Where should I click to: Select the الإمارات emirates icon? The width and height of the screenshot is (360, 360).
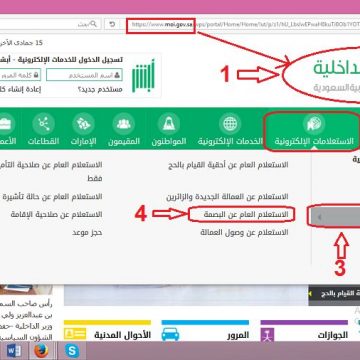coord(83,124)
